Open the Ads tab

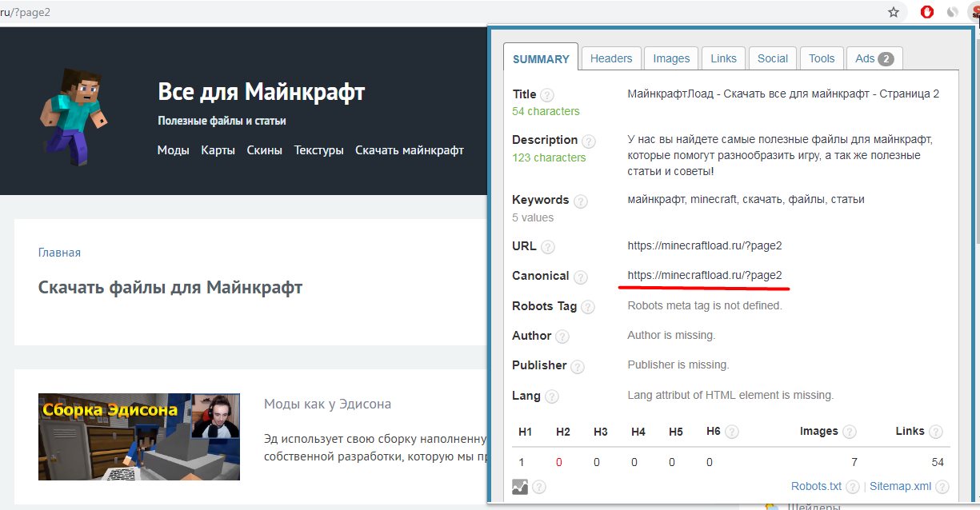(874, 58)
